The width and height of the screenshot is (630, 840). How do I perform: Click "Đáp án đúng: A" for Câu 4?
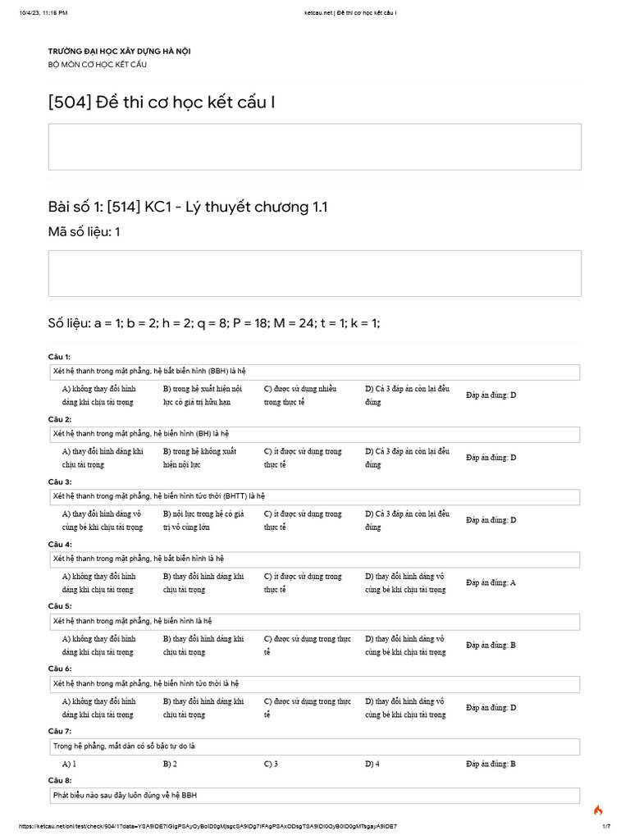491,582
